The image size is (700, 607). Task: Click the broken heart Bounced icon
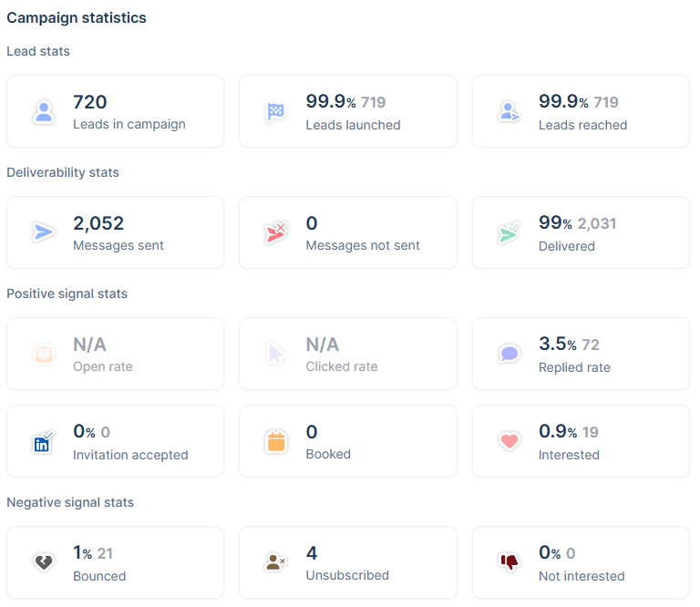tap(44, 562)
